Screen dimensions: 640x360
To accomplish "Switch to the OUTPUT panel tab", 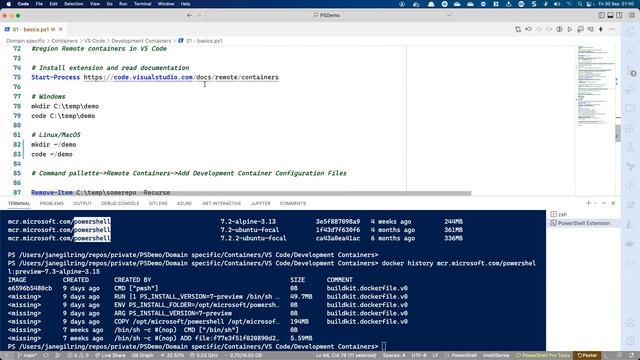I will point(82,203).
